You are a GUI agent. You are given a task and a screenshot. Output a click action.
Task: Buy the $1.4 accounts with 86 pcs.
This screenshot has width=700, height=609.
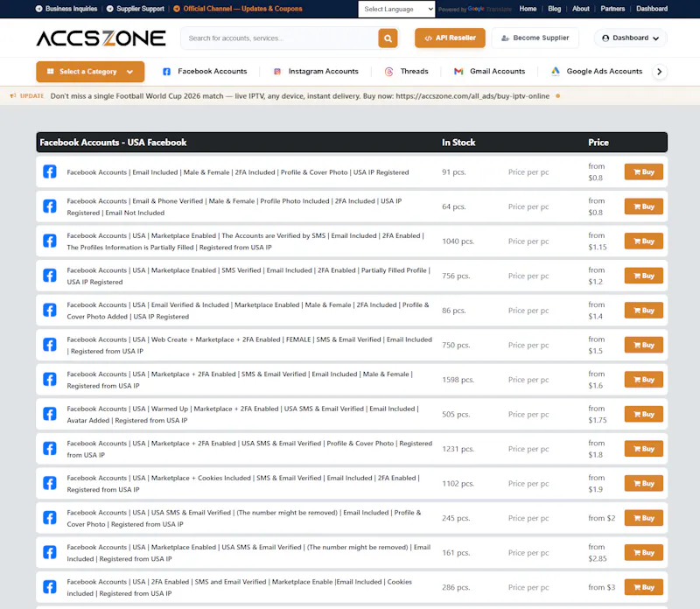click(643, 311)
